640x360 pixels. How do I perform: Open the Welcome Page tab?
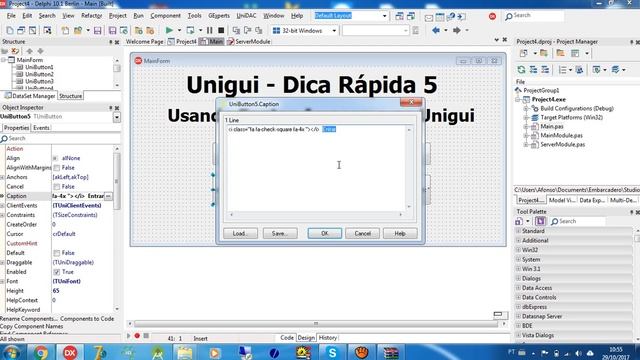coord(144,42)
